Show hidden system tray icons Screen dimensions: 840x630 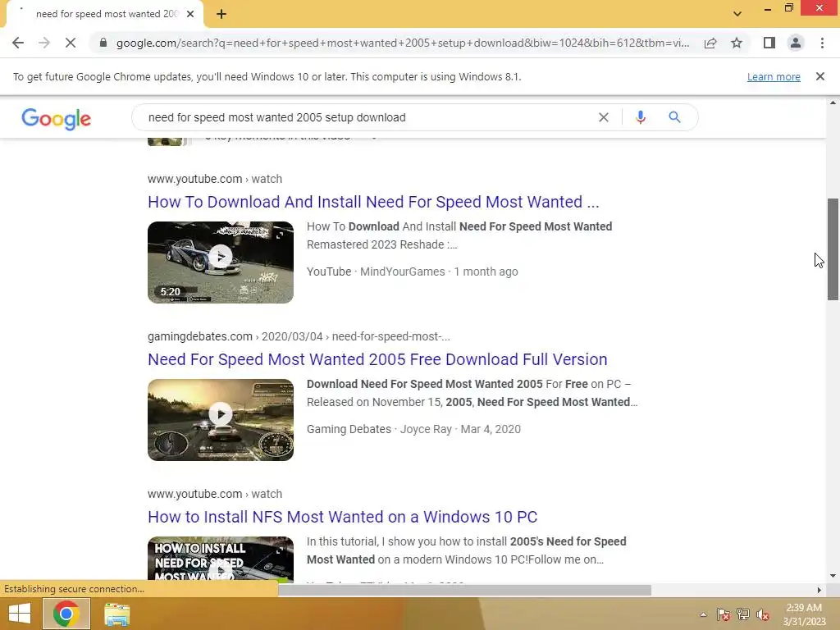[703, 614]
